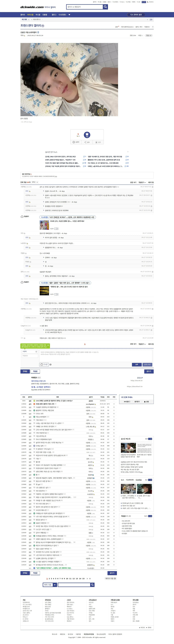This screenshot has height=644, width=174.
Task: Open the attached selfie photo
Action: click(69, 80)
